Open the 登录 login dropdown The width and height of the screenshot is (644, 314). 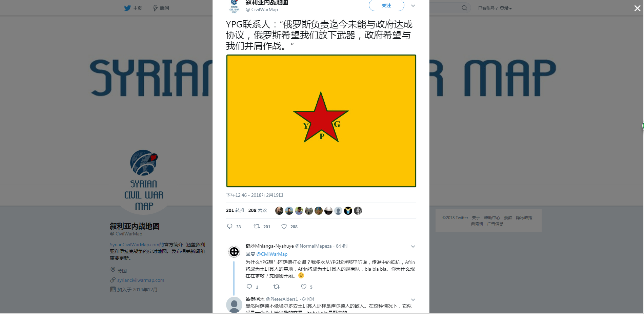click(x=505, y=8)
